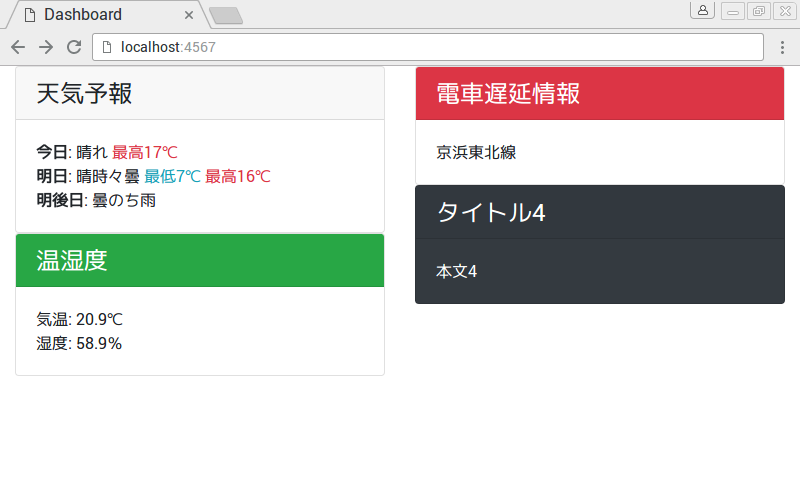Click the 京浜東北線 delay entry
Screen dimensions: 800x480
click(476, 152)
